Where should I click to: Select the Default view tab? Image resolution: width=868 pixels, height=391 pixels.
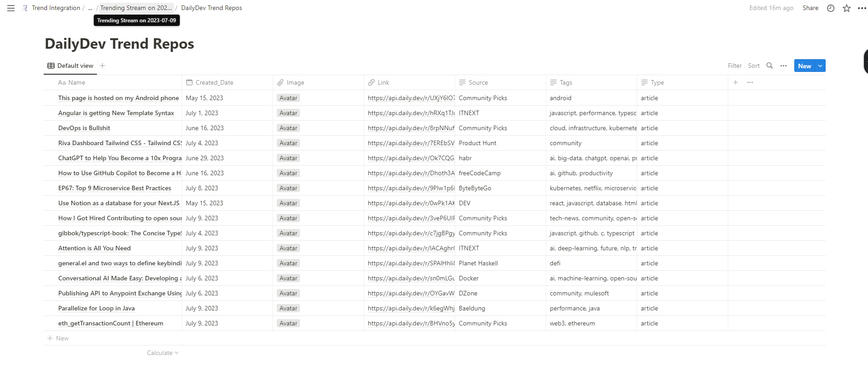tap(71, 66)
